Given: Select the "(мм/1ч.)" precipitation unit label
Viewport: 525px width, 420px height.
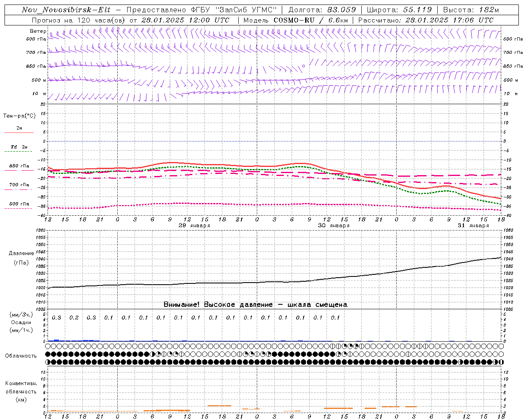Looking at the screenshot, I should coord(21,330).
